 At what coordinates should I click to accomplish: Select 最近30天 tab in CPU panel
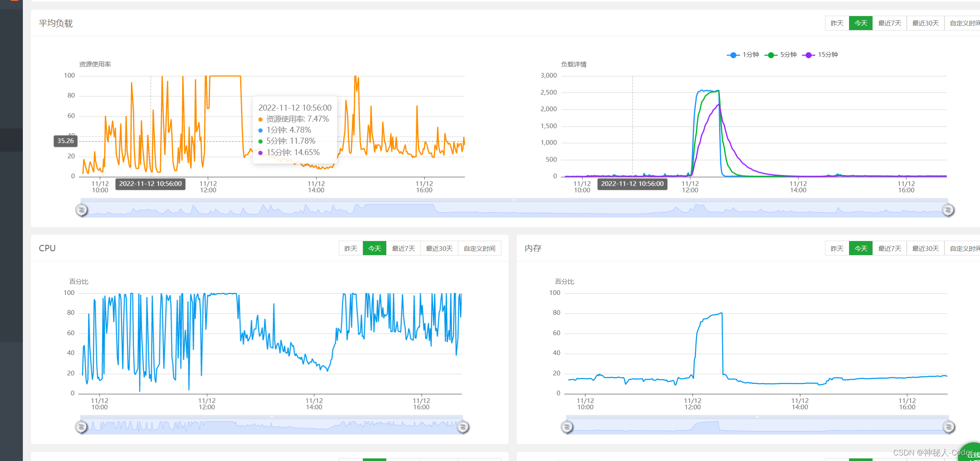click(x=439, y=248)
